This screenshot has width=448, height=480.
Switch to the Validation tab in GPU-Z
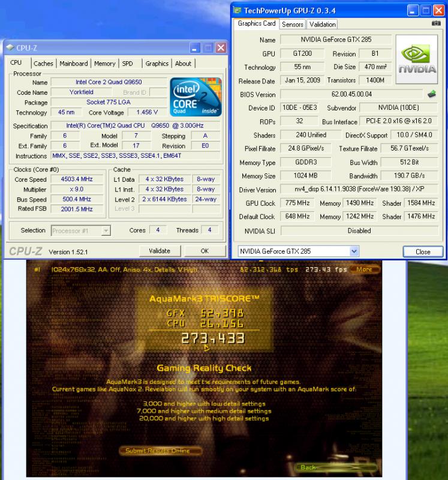pyautogui.click(x=322, y=24)
